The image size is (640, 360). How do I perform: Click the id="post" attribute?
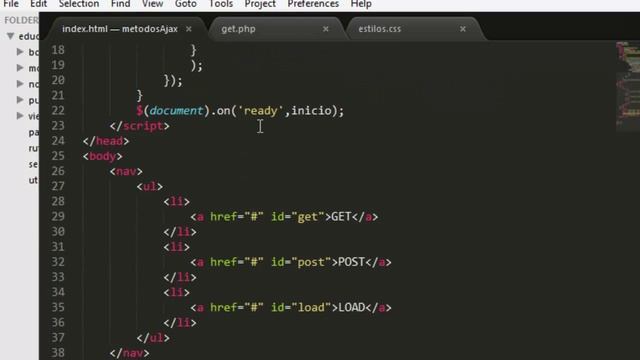click(301, 262)
